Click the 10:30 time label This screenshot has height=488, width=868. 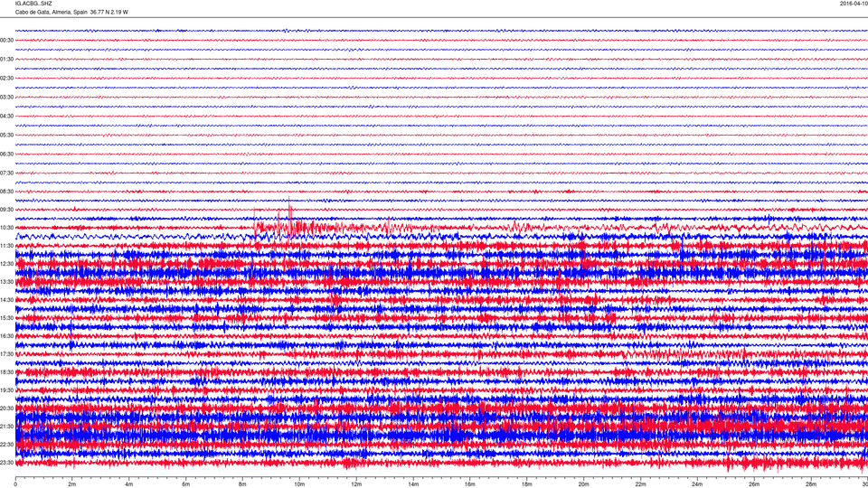point(6,228)
